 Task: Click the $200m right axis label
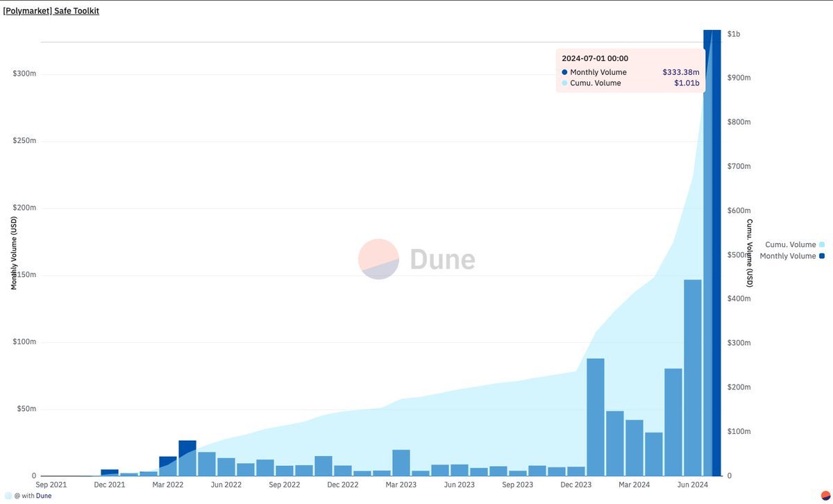click(x=739, y=387)
